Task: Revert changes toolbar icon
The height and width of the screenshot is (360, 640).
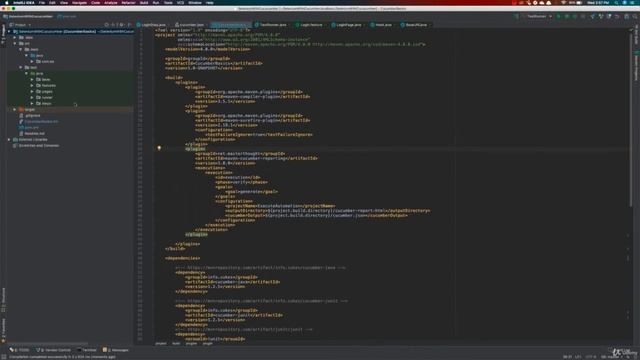Action: [x=617, y=16]
